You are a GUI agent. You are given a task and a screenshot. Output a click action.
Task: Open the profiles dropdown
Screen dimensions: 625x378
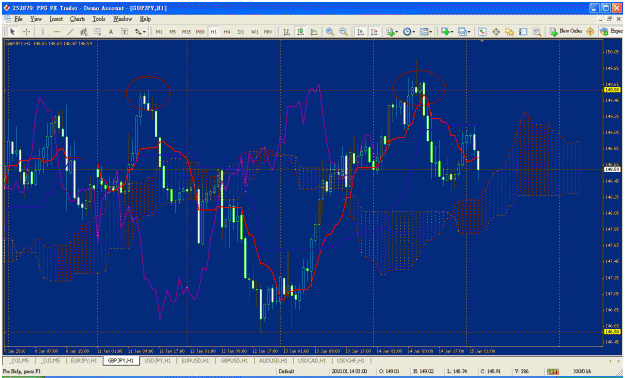pyautogui.click(x=464, y=32)
